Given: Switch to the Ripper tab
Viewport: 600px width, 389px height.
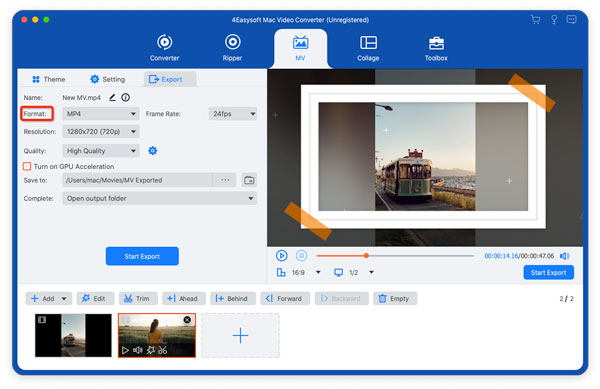Looking at the screenshot, I should click(232, 48).
